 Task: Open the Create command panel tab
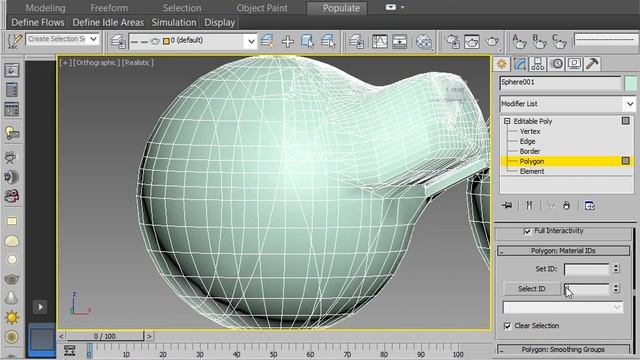[x=502, y=64]
